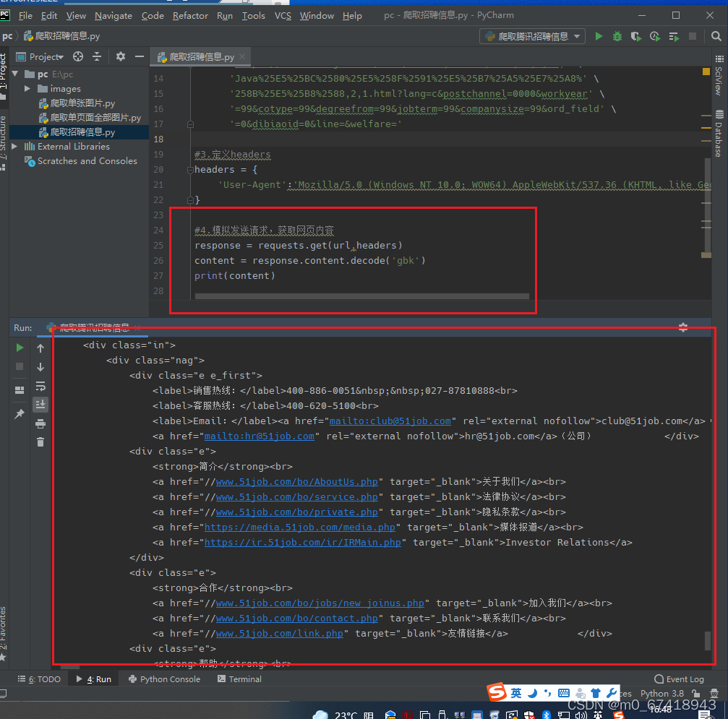Toggle Sogou punctuation mode icon
The height and width of the screenshot is (719, 728).
(x=548, y=693)
